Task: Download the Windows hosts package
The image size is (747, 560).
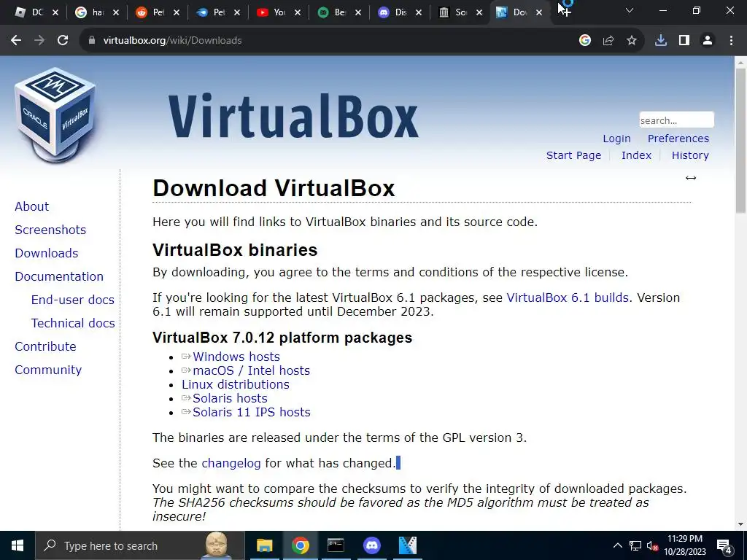Action: tap(236, 357)
